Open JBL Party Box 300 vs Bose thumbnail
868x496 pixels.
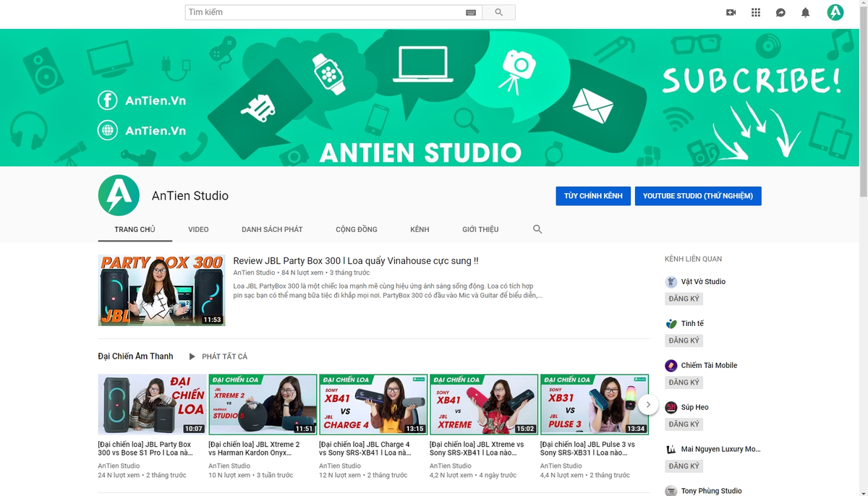tap(152, 404)
